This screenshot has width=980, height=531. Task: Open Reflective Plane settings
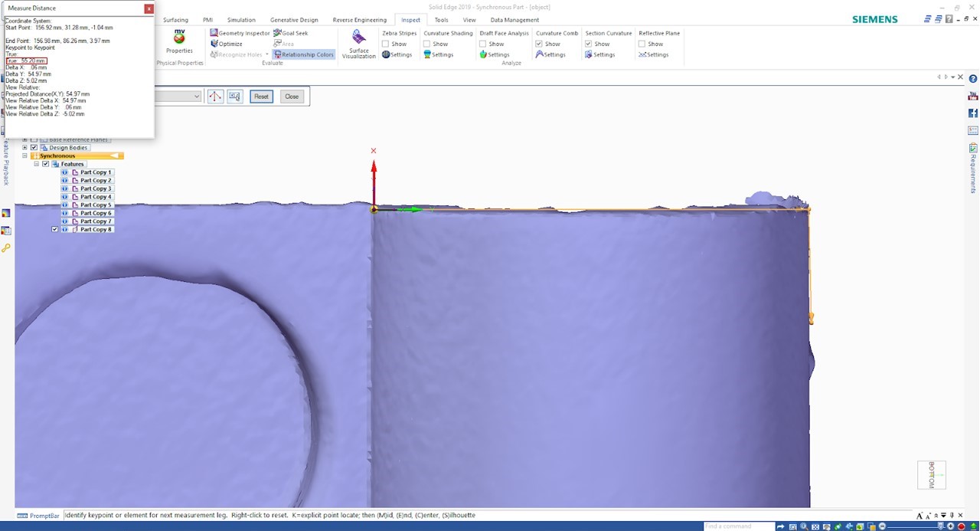[654, 54]
